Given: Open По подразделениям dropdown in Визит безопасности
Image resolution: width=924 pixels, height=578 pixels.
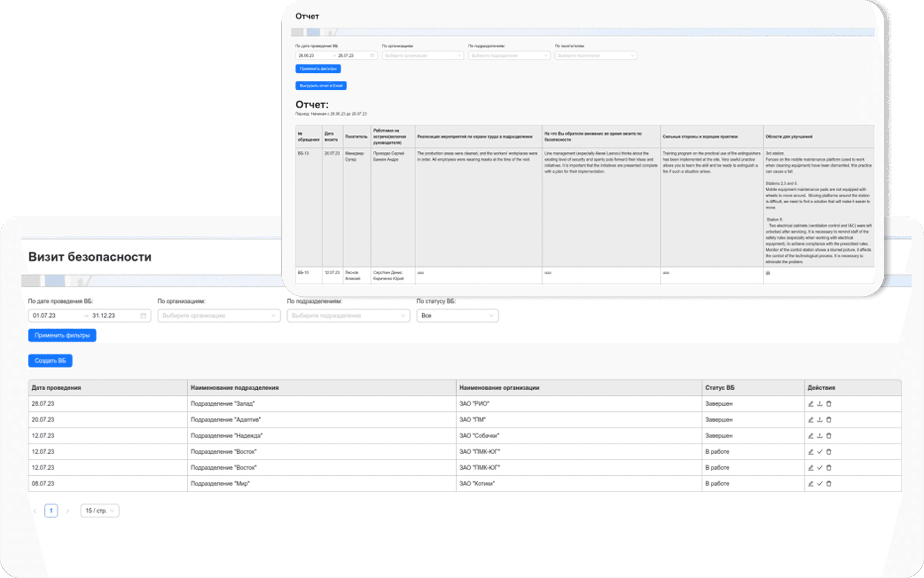Looking at the screenshot, I should (349, 316).
